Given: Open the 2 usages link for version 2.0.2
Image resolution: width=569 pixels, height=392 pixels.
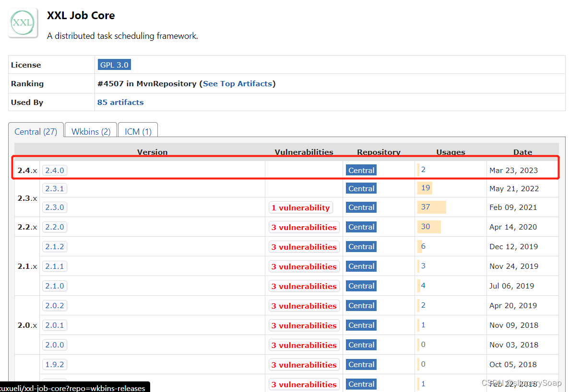Looking at the screenshot, I should [x=423, y=305].
